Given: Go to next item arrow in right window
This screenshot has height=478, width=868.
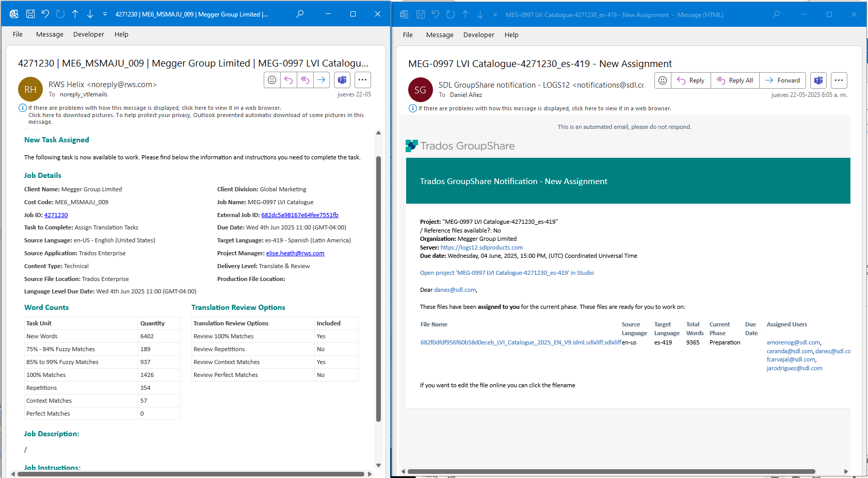Looking at the screenshot, I should click(x=480, y=14).
